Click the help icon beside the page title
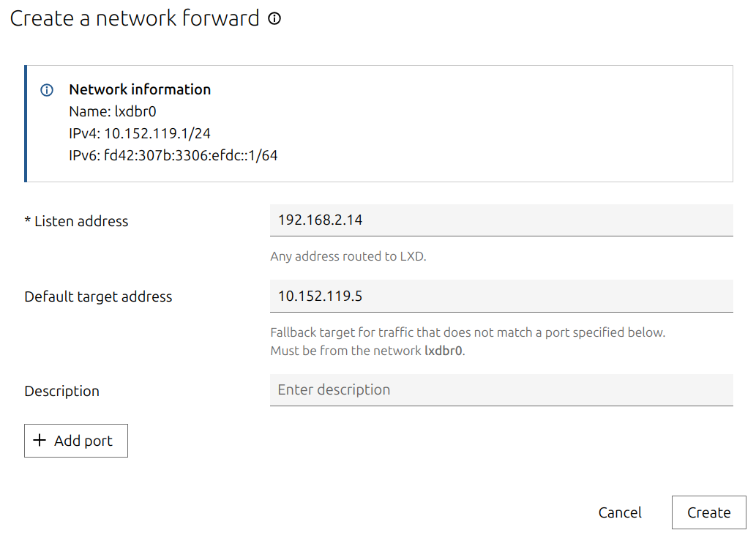The height and width of the screenshot is (541, 756). point(274,19)
